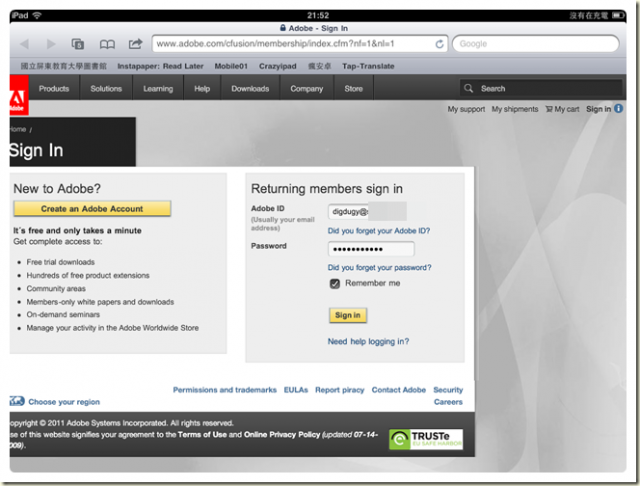The width and height of the screenshot is (640, 486).
Task: Open Online Privacy Policy link
Action: [282, 435]
